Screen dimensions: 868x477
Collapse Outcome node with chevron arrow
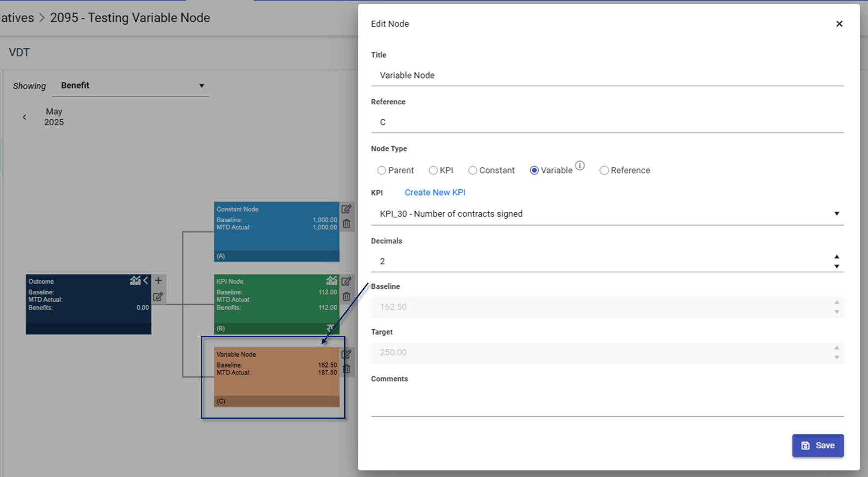coord(146,280)
